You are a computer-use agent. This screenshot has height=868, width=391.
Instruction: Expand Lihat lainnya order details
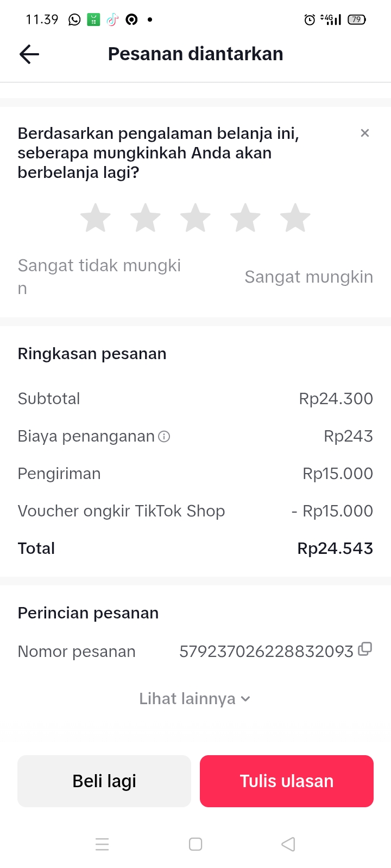point(194,699)
